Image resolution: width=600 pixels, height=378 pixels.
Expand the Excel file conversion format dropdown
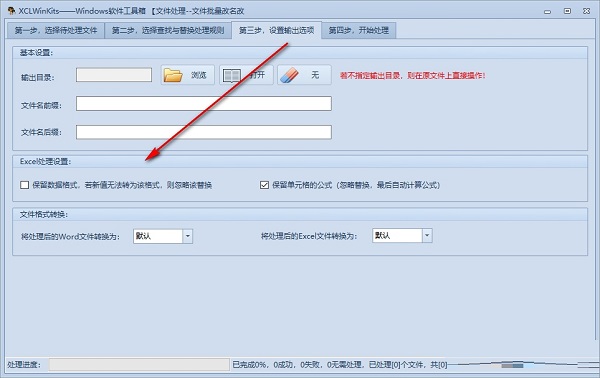[427, 236]
